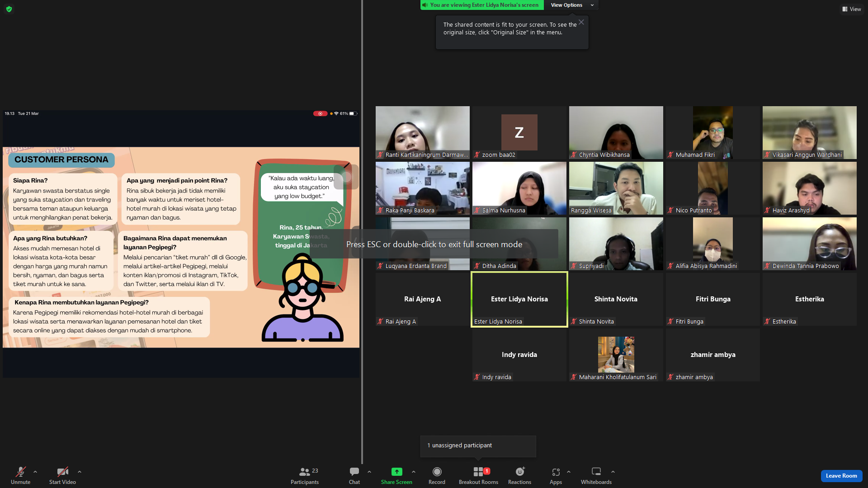Click the Unmute microphone icon
Image resolution: width=868 pixels, height=488 pixels.
(20, 472)
